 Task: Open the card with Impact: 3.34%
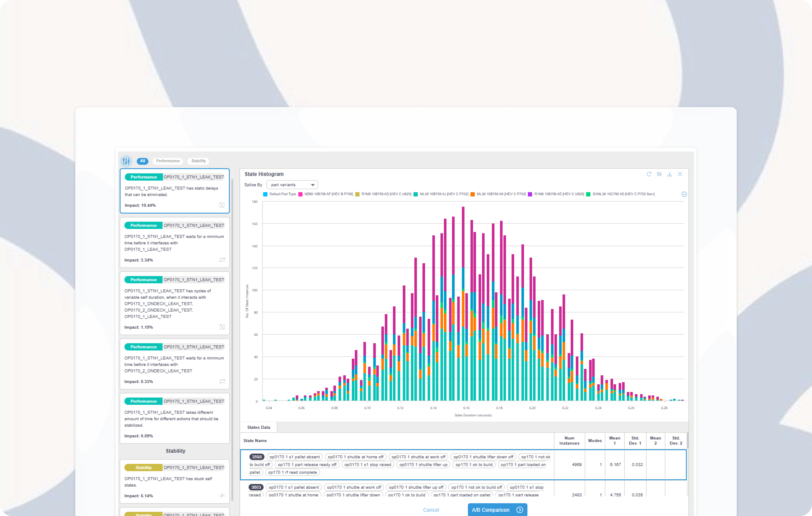[175, 242]
